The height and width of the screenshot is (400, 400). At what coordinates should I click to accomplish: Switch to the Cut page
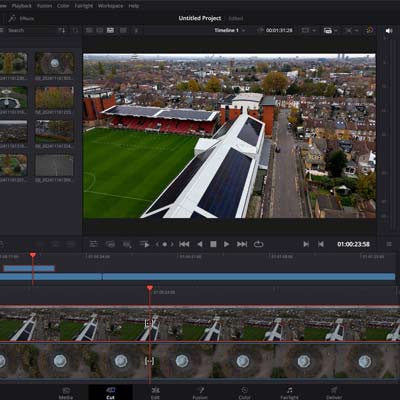[110, 393]
